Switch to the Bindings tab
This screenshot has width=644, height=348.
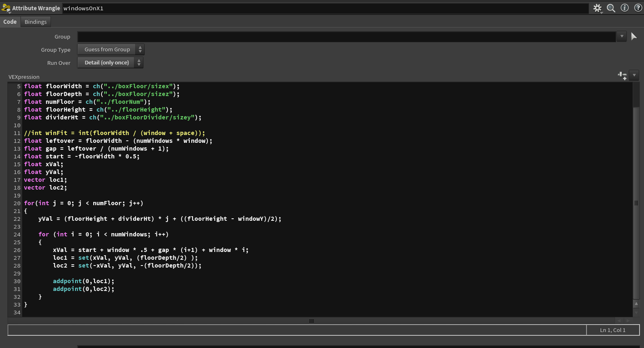(36, 22)
